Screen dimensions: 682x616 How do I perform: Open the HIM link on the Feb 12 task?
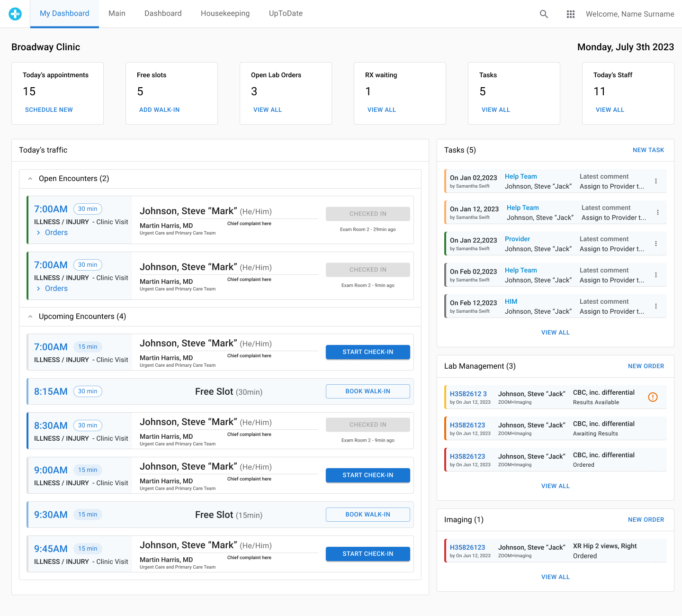point(511,302)
